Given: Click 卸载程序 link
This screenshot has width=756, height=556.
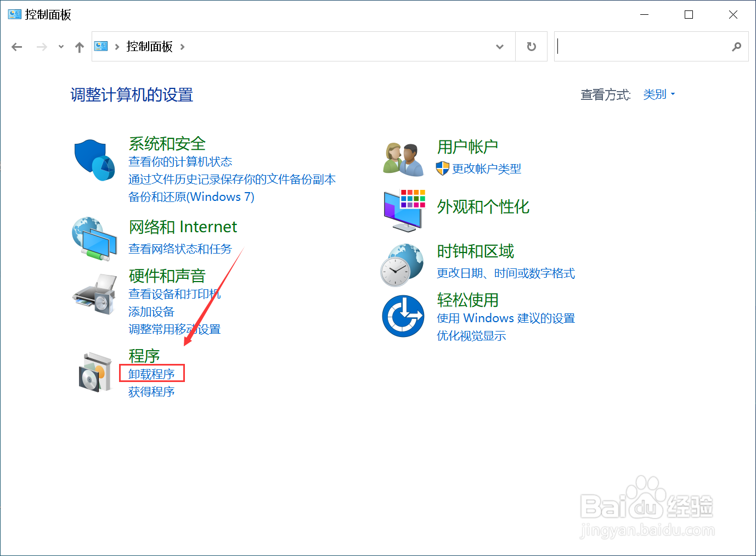Looking at the screenshot, I should (x=151, y=374).
